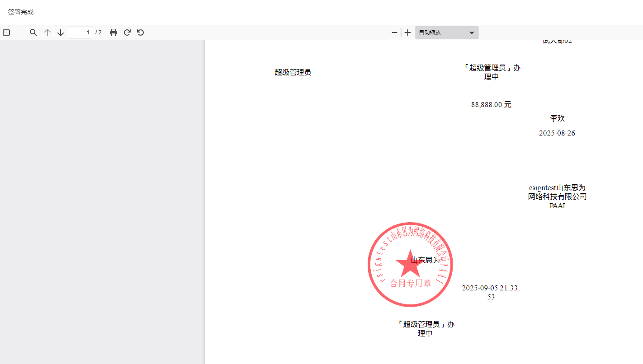
Task: Rotate the document clockwise
Action: coord(127,33)
